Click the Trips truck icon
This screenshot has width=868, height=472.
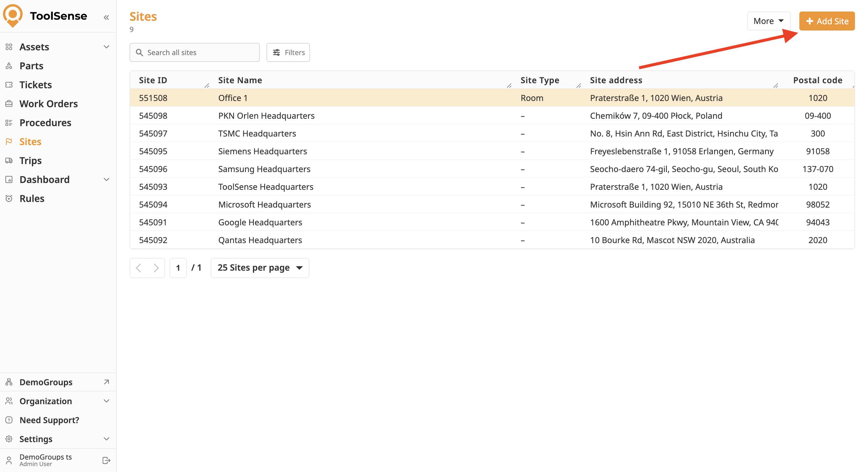(9, 160)
